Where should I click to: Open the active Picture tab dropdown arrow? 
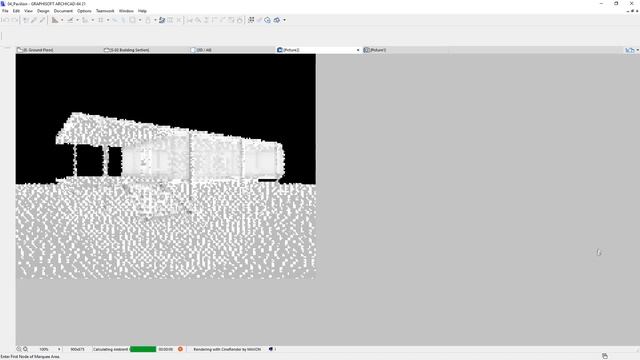pos(358,50)
